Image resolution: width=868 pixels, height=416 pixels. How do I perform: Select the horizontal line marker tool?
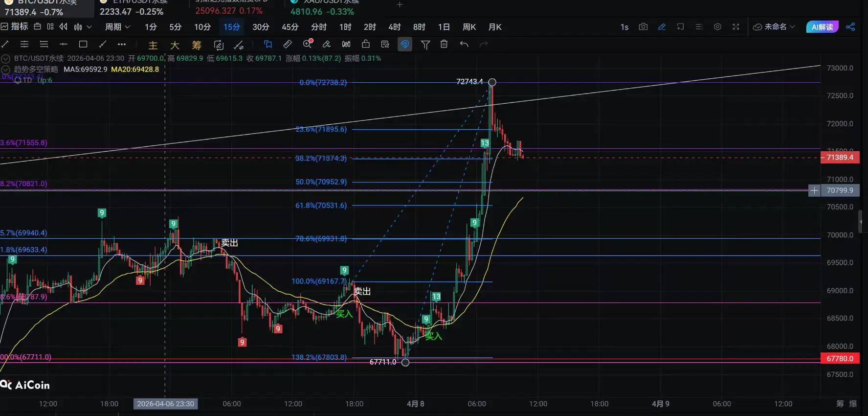(64, 45)
